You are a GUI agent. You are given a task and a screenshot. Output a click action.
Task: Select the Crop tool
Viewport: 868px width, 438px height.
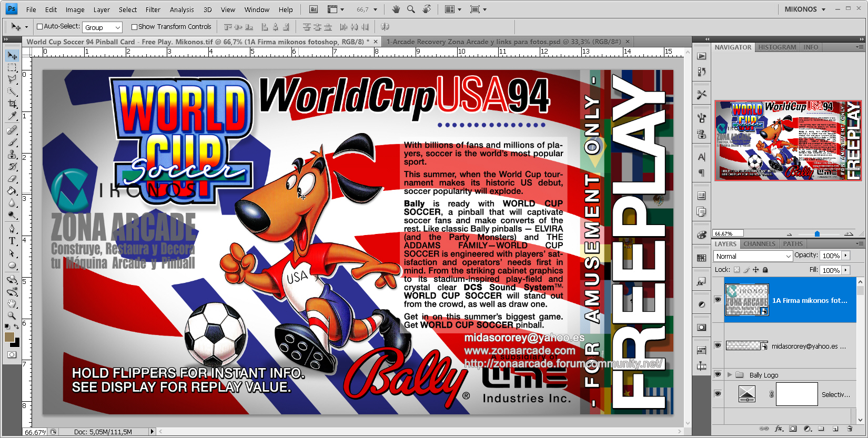click(x=12, y=104)
